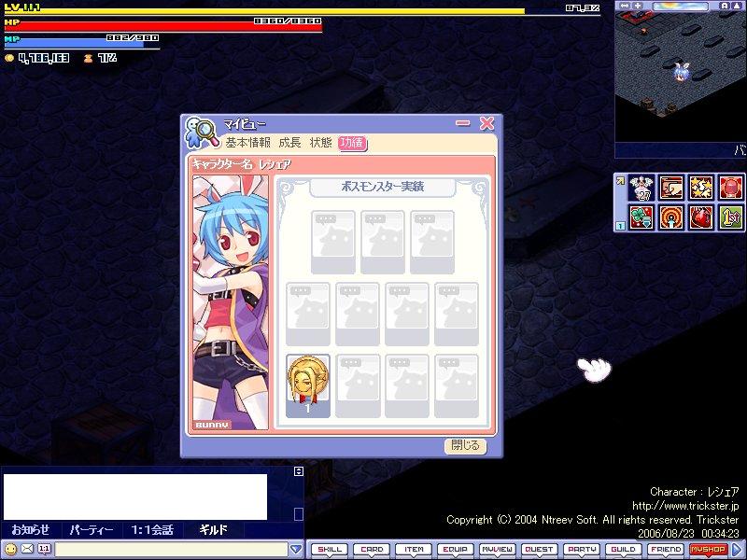Image resolution: width=747 pixels, height=560 pixels.
Task: Click the minimap plus zoom icon
Action: click(x=638, y=6)
